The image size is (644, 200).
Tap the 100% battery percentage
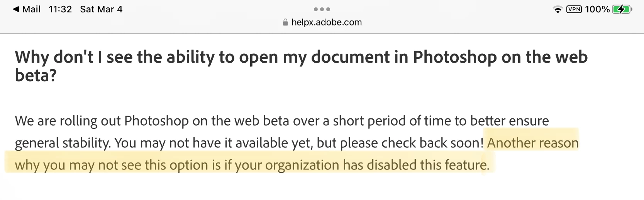[597, 9]
